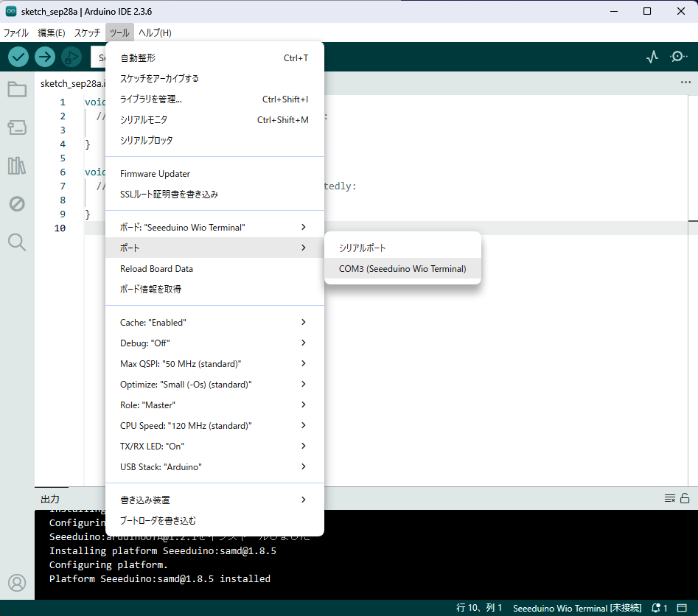Open the editor tab more-options ellipsis
698x616 pixels.
685,83
